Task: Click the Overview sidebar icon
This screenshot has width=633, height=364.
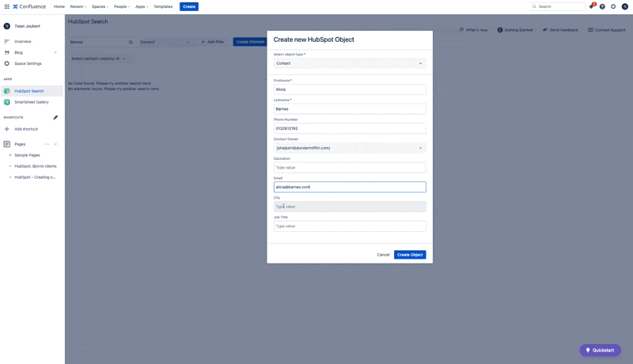Action: tap(7, 42)
